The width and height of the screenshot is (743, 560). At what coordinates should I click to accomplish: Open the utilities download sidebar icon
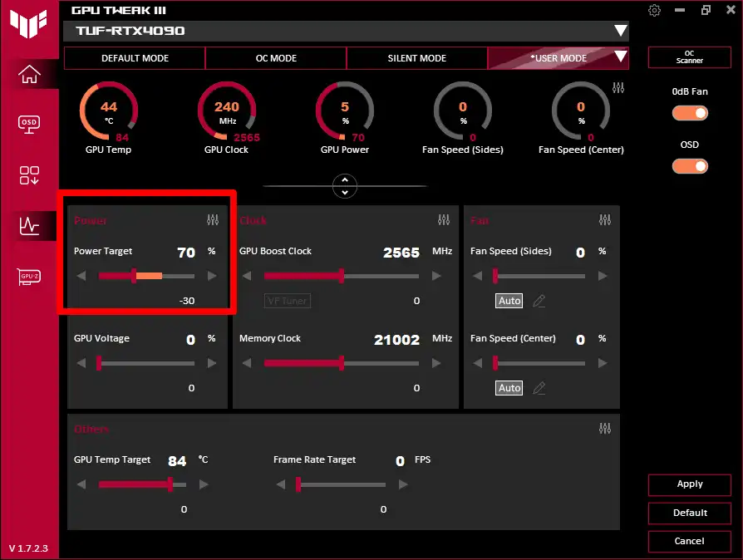29,175
